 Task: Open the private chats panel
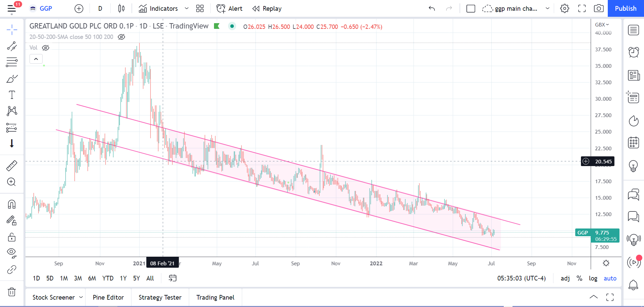(633, 217)
